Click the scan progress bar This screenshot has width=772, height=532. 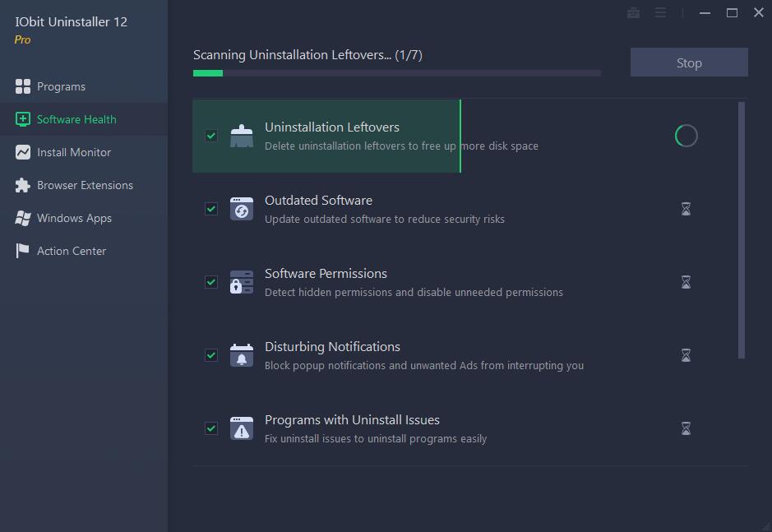point(397,73)
